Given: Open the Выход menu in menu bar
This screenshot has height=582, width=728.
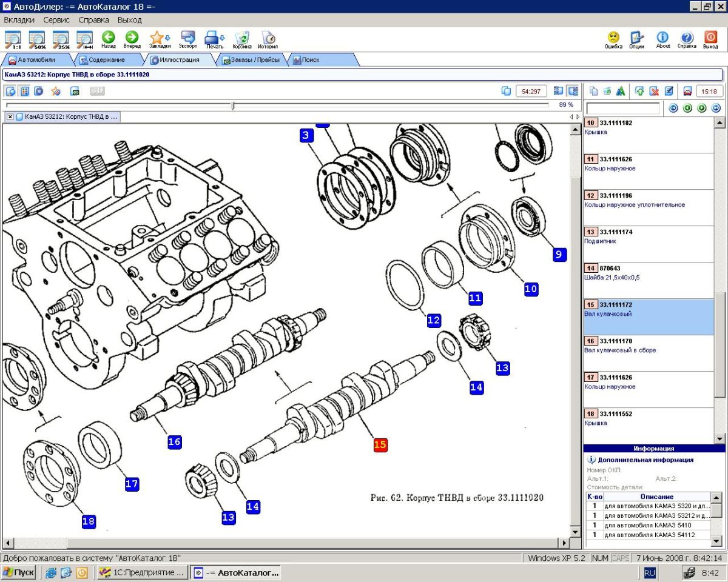Looking at the screenshot, I should (130, 20).
